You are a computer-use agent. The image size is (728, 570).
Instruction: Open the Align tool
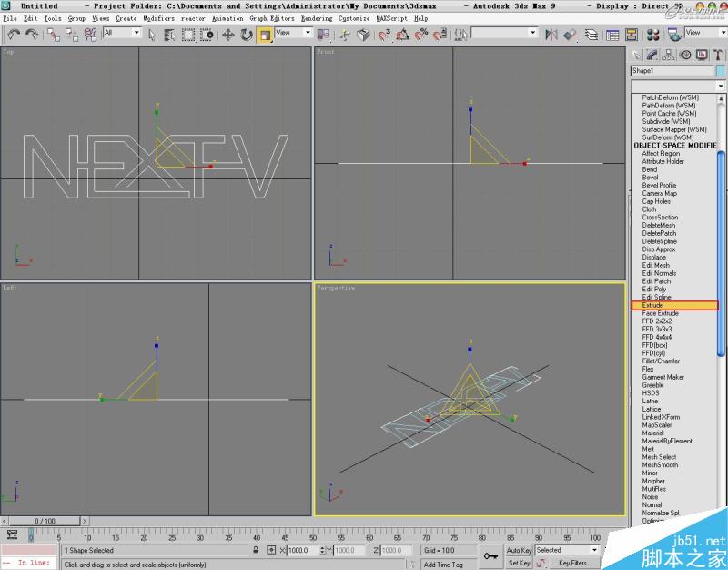point(568,36)
